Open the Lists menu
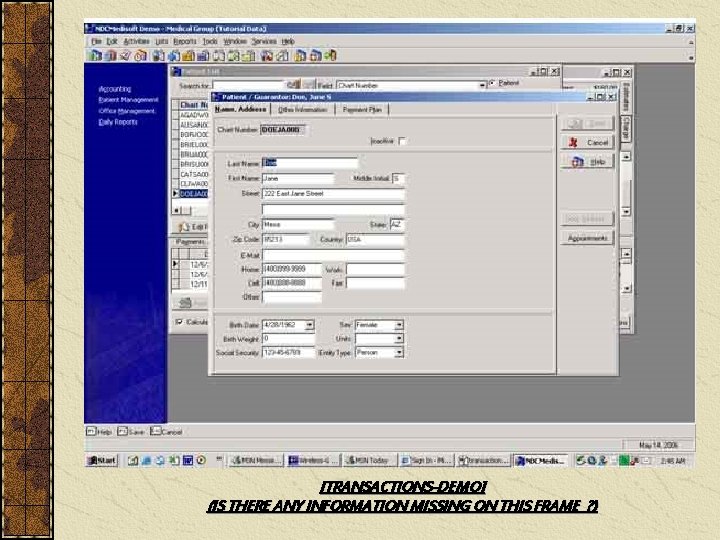 pyautogui.click(x=162, y=41)
